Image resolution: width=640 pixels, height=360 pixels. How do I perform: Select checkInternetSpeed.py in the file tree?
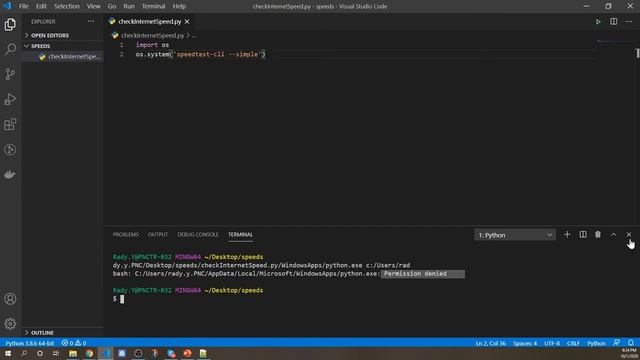coord(62,57)
